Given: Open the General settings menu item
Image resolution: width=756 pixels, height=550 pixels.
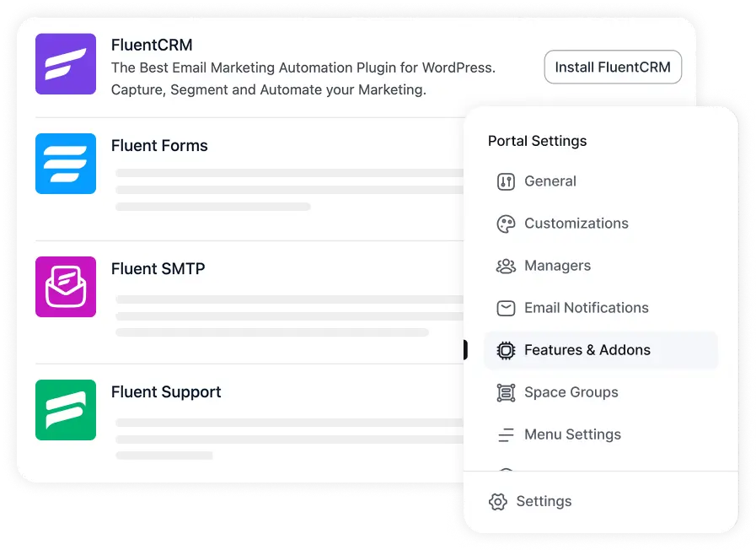Looking at the screenshot, I should 550,181.
